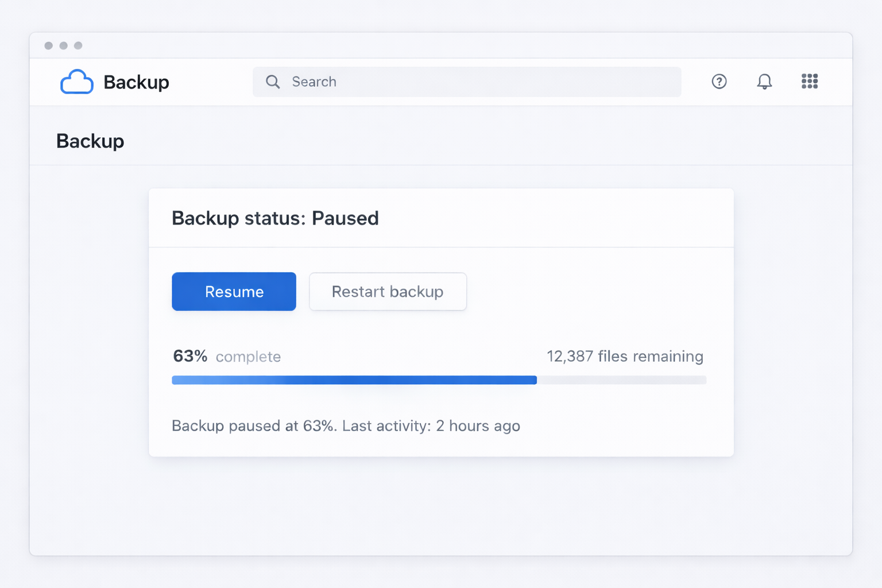Open the apps grid launcher icon
Screen dimensions: 882x588
click(810, 82)
